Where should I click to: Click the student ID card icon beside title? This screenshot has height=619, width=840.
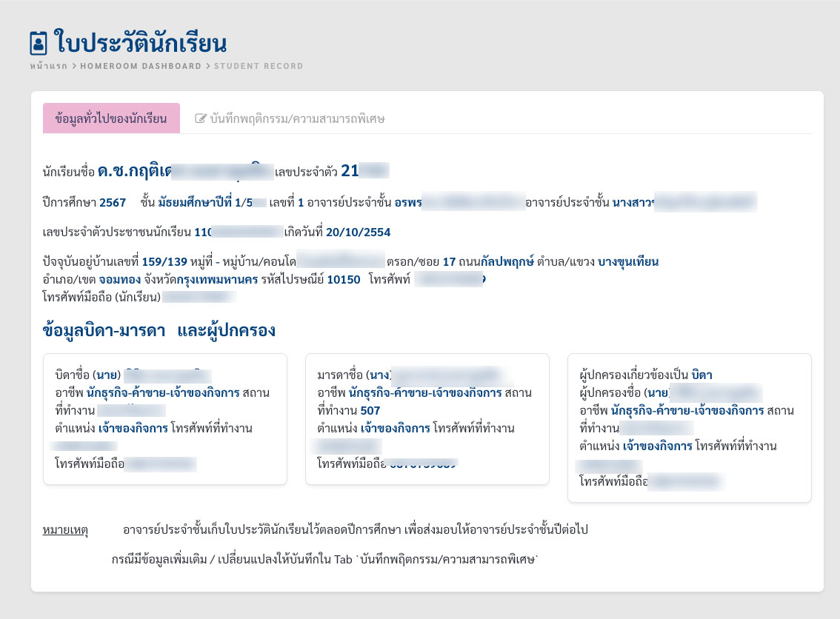point(38,43)
